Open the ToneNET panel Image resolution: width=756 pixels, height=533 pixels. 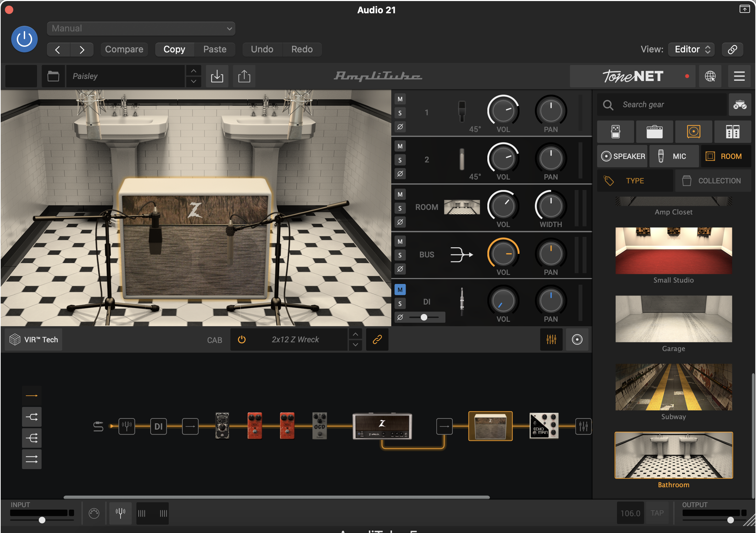click(x=633, y=76)
